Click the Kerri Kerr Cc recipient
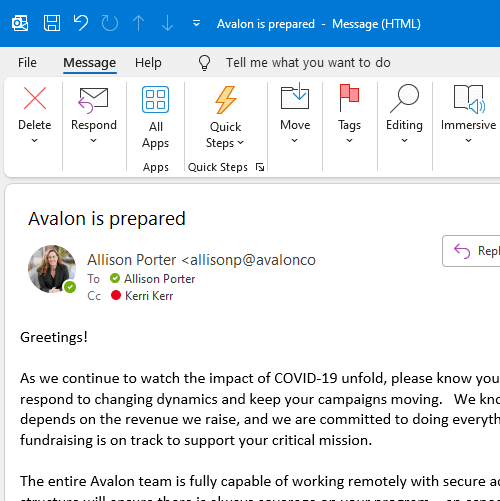Image resolution: width=500 pixels, height=501 pixels. tap(149, 296)
